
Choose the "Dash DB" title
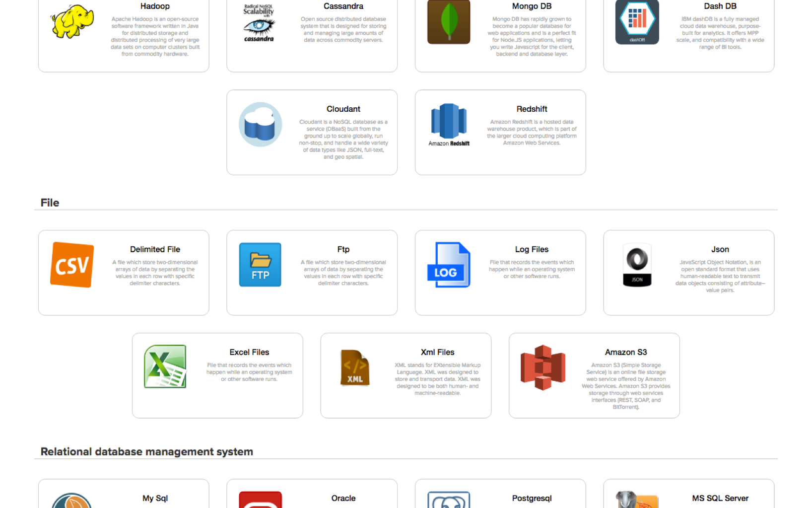720,6
